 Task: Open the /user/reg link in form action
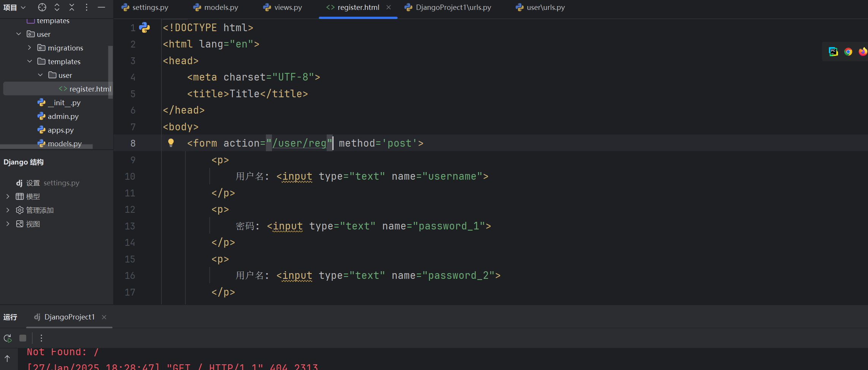[299, 143]
